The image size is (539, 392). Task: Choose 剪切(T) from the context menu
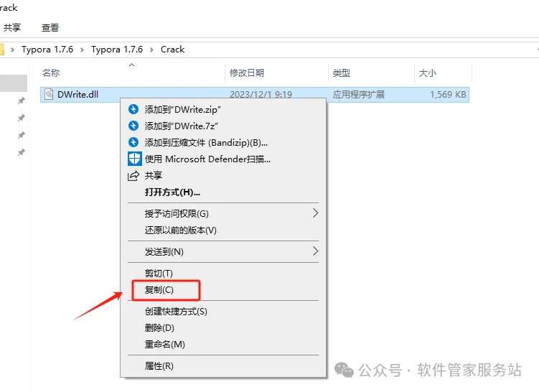click(223, 274)
